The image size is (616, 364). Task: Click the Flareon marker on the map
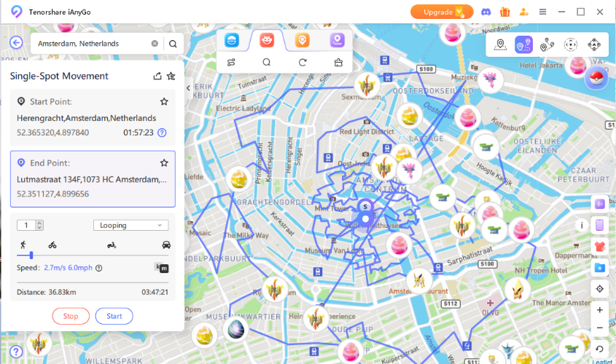pyautogui.click(x=518, y=290)
